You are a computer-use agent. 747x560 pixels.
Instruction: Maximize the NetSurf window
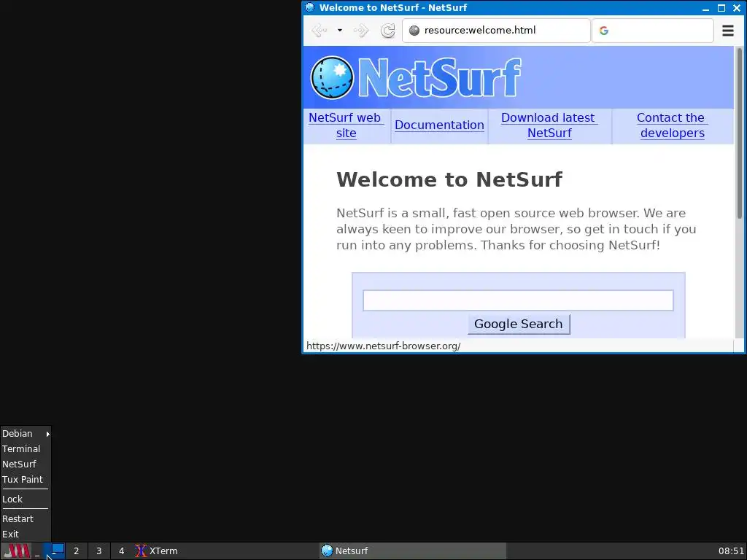click(721, 8)
